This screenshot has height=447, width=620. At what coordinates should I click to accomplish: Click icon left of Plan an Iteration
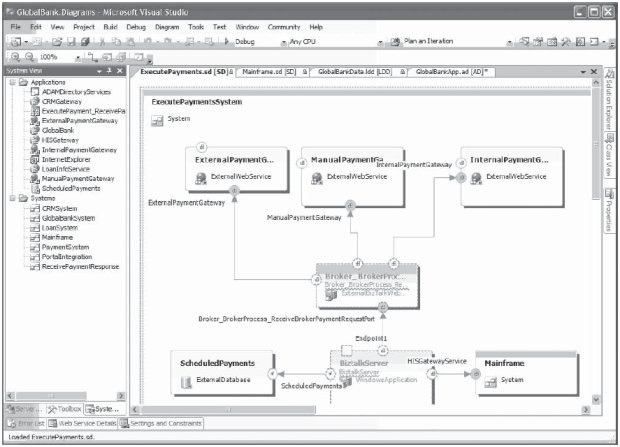point(395,42)
